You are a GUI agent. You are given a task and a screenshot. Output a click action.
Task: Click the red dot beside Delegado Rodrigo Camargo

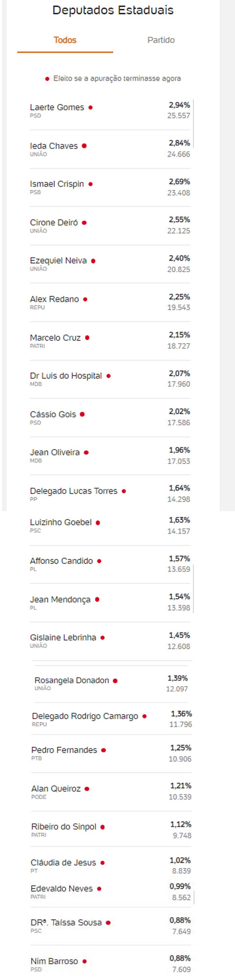coord(144,716)
